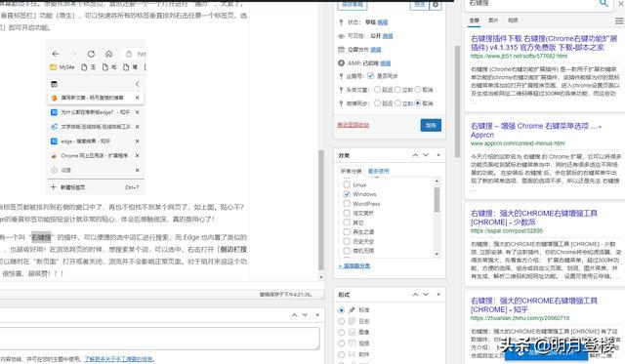Open the sidebar hamburger menu icon
Screen dimensions: 625x364
click(x=619, y=20)
